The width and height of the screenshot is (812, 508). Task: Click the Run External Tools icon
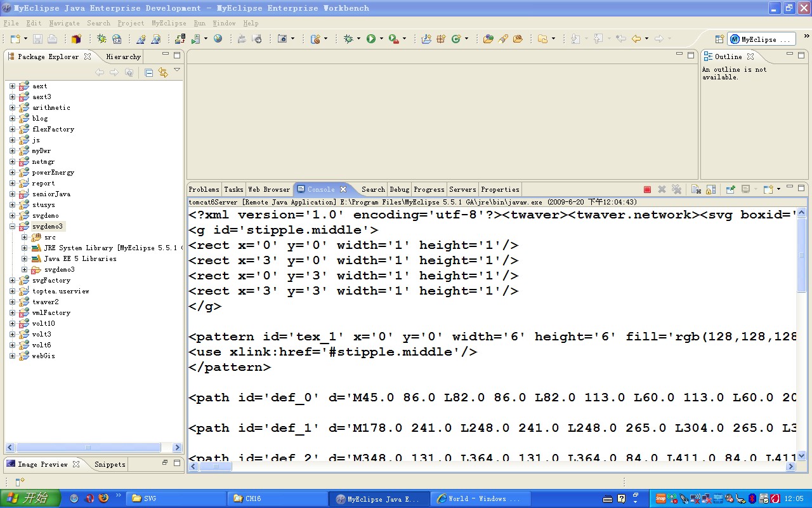click(x=393, y=39)
